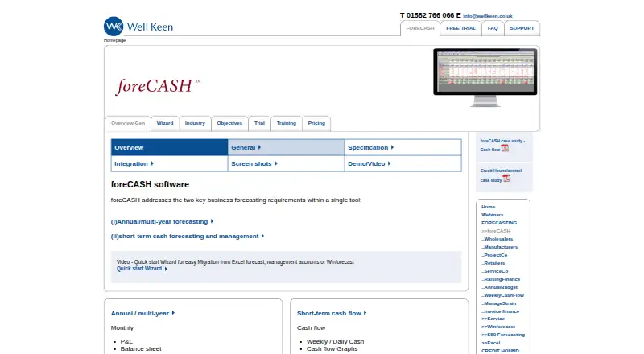This screenshot has width=644, height=354.
Task: Click the Well Keen logo
Action: coord(138,27)
